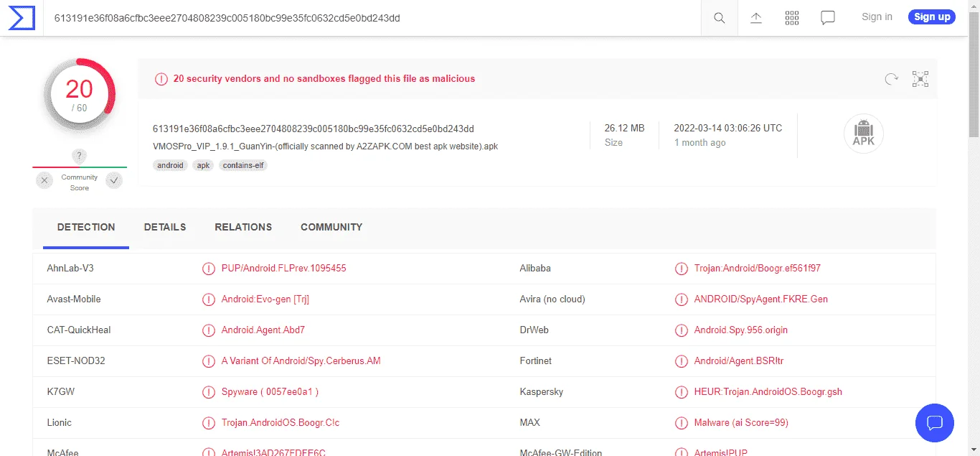Click the magnifier search icon
980x456 pixels.
(x=719, y=18)
